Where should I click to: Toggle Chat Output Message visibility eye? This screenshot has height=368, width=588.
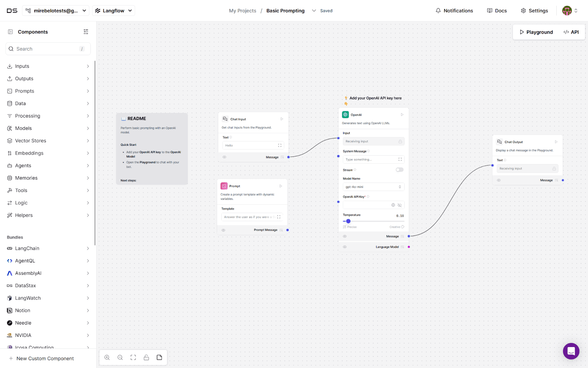[x=499, y=180]
